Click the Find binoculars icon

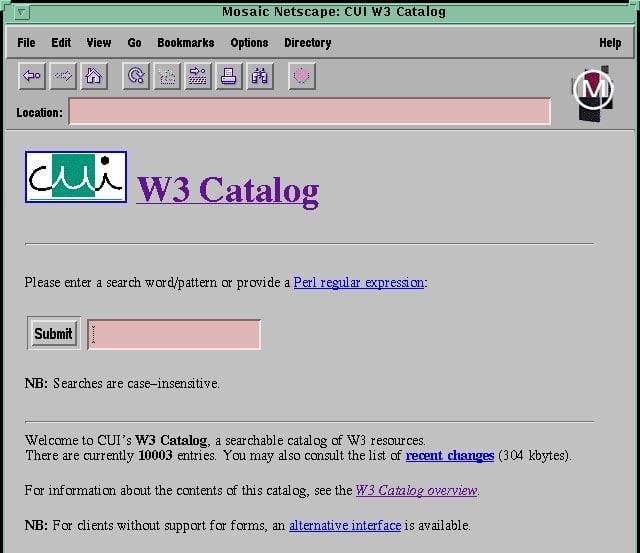click(260, 76)
